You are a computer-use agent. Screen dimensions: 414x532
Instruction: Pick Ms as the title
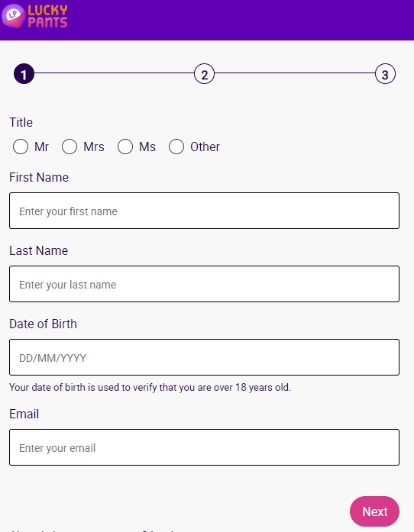click(x=125, y=147)
